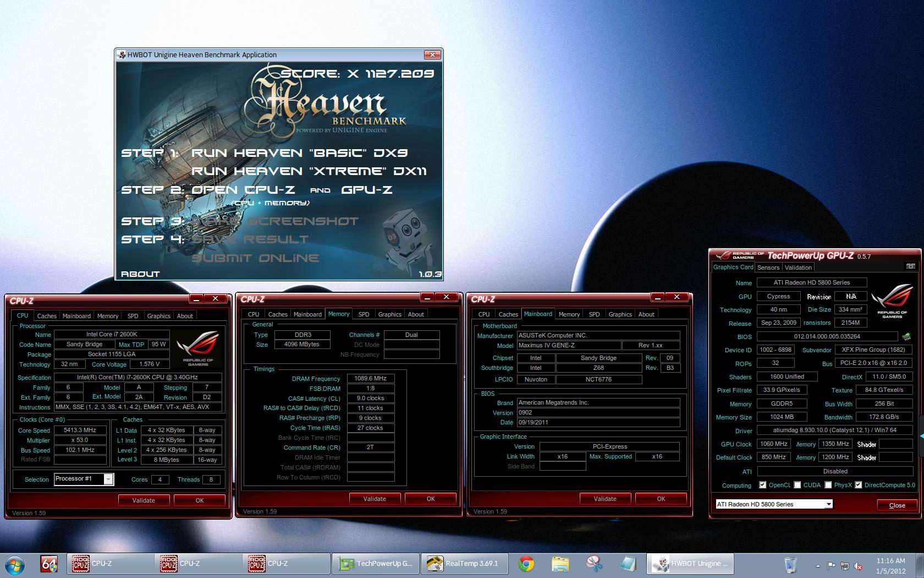Toggle the OpenCL checkbox in GPU-Z
This screenshot has width=924, height=578.
pyautogui.click(x=762, y=485)
